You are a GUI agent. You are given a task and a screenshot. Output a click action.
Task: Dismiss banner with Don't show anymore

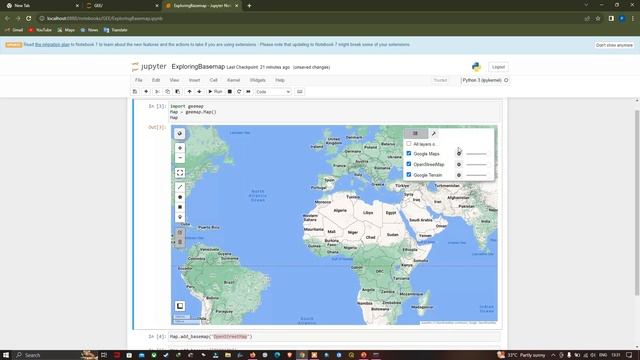point(614,45)
